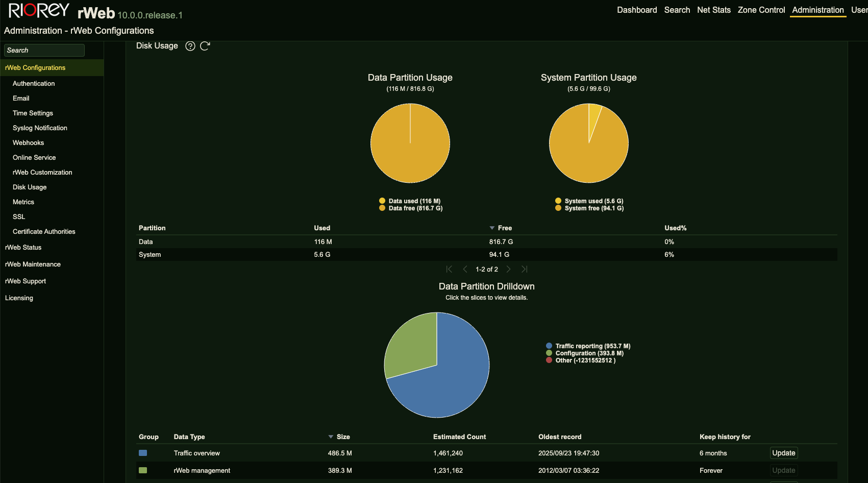868x483 pixels.
Task: Toggle Data used legend marker
Action: pos(382,201)
